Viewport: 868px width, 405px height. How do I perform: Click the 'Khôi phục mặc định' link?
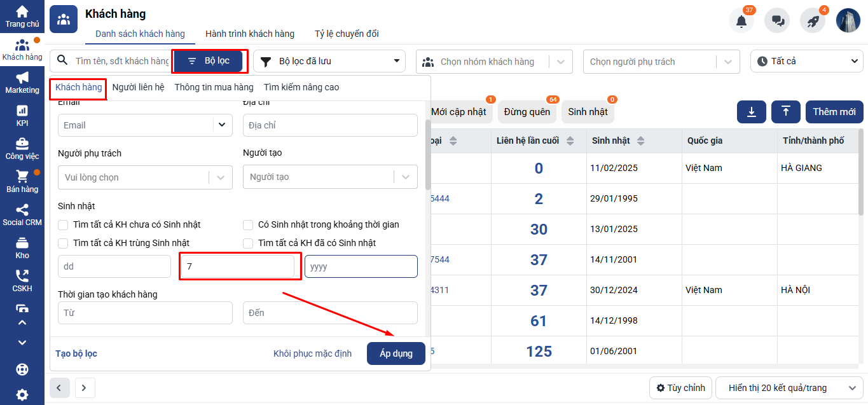coord(312,354)
